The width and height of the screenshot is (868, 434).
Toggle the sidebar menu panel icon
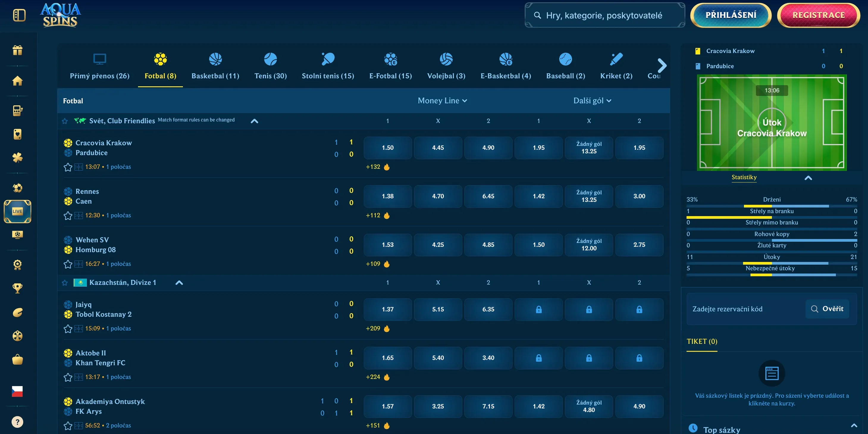[19, 15]
